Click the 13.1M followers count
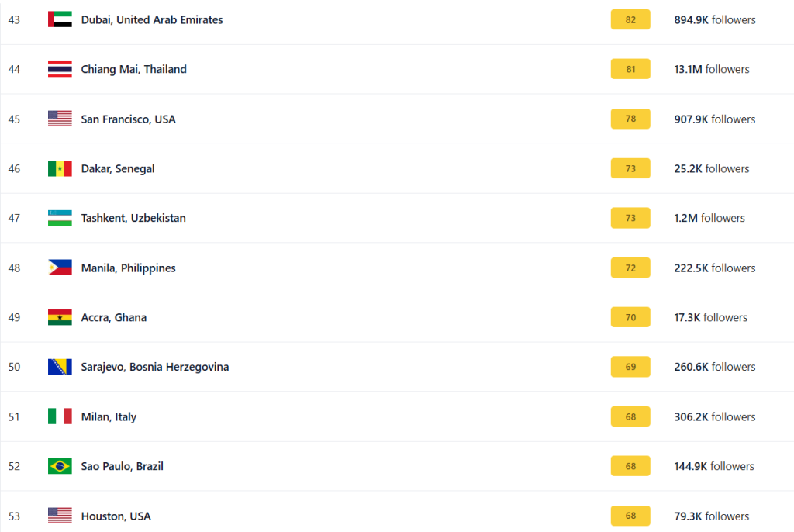 tap(712, 70)
